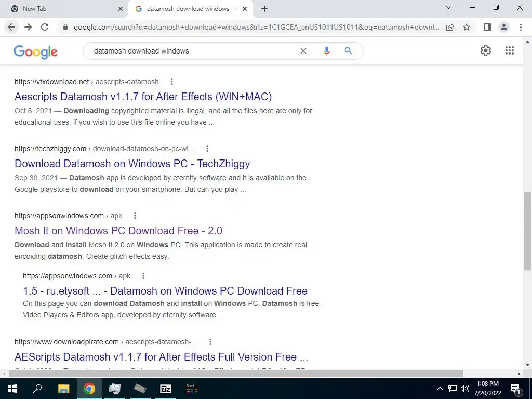Open Aescripts Datamosh v1.1.7 for After Effects link
The width and height of the screenshot is (532, 399).
tap(143, 97)
